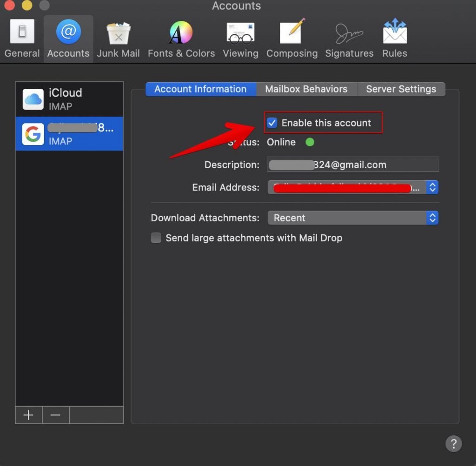The image size is (476, 466).
Task: Toggle Send large attachments with Mail Drop
Action: [156, 237]
